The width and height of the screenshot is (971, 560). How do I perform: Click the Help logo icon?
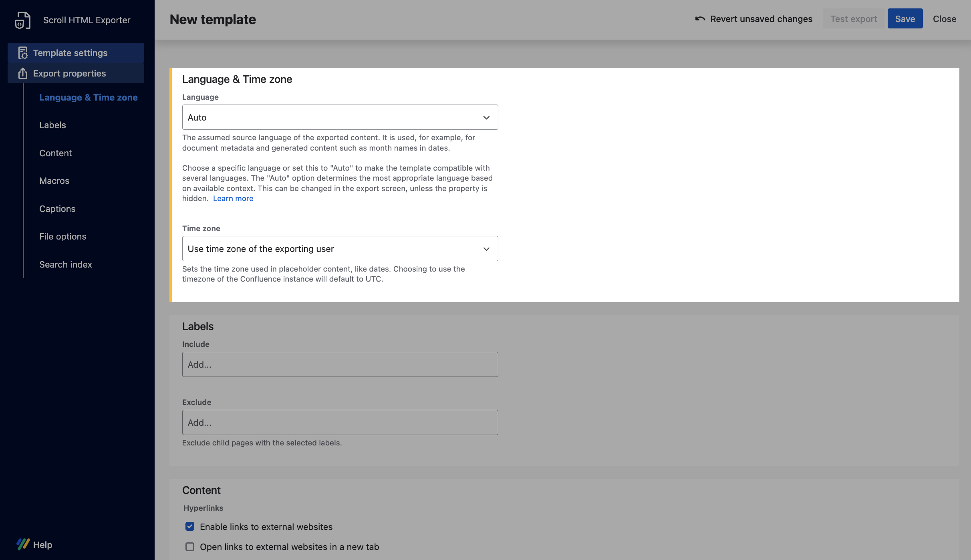coord(23,544)
